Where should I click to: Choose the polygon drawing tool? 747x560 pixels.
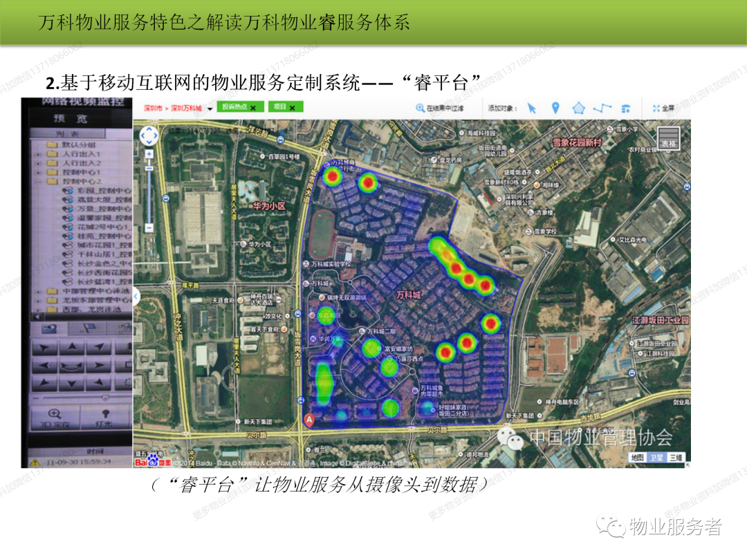click(578, 108)
